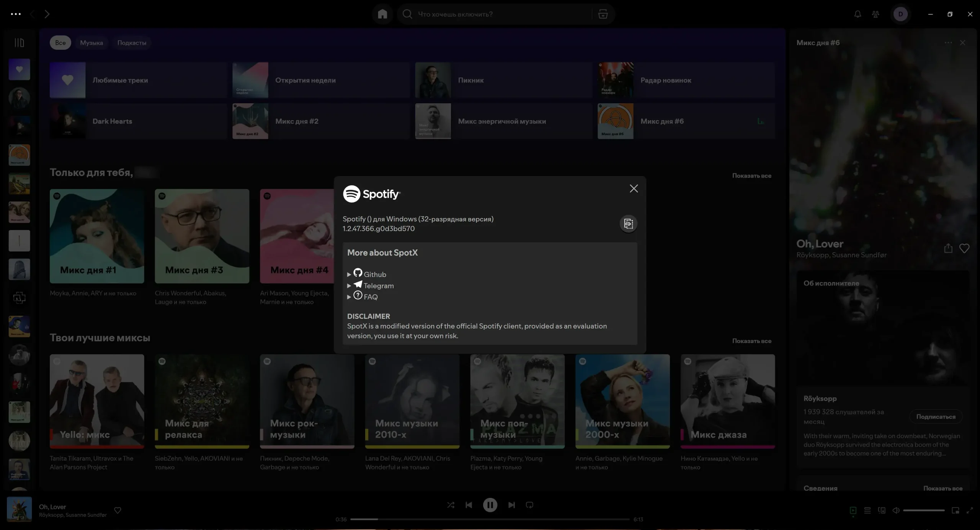Switch to the Подкасты filter tab

click(x=132, y=42)
